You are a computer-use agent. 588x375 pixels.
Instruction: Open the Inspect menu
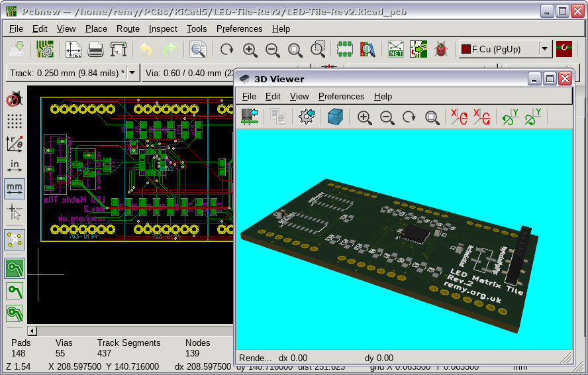(163, 29)
